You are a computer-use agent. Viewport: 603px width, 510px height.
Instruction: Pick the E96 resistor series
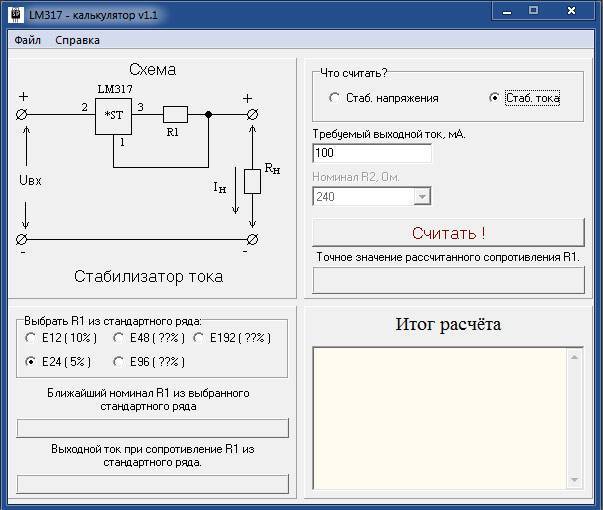coord(119,362)
